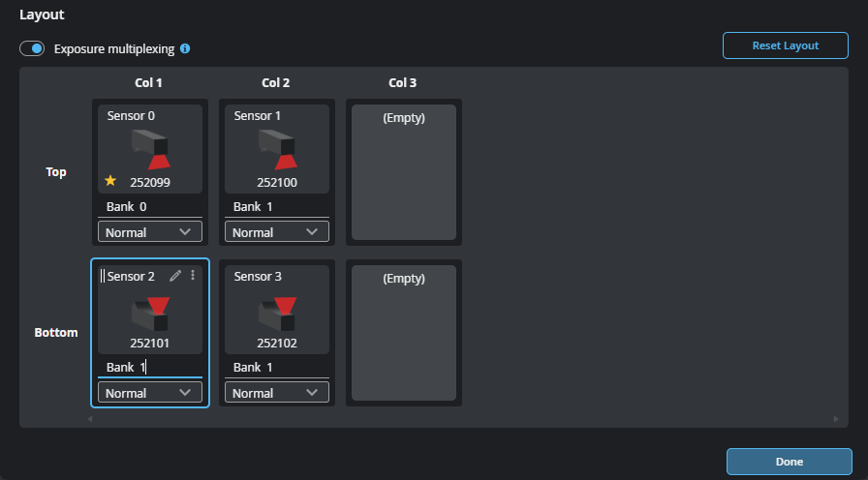Image resolution: width=868 pixels, height=480 pixels.
Task: Click the yellow star on Sensor 0
Action: [112, 181]
